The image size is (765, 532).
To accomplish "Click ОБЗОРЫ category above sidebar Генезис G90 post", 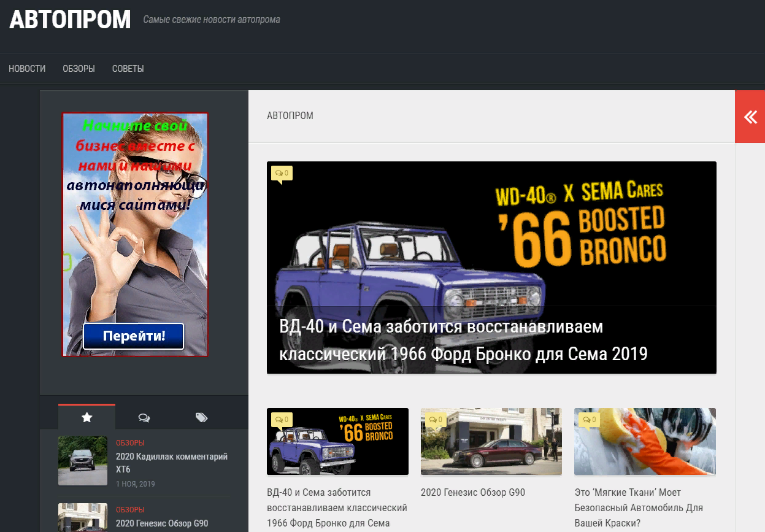I will pos(130,510).
